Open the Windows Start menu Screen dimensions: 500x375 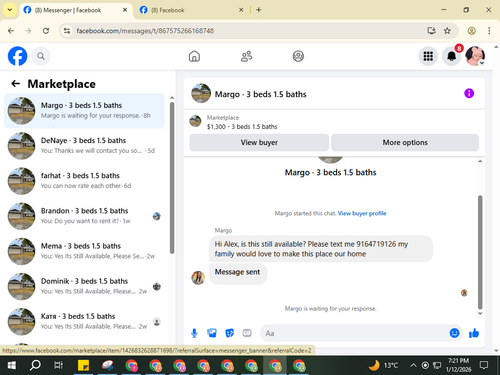click(x=12, y=366)
